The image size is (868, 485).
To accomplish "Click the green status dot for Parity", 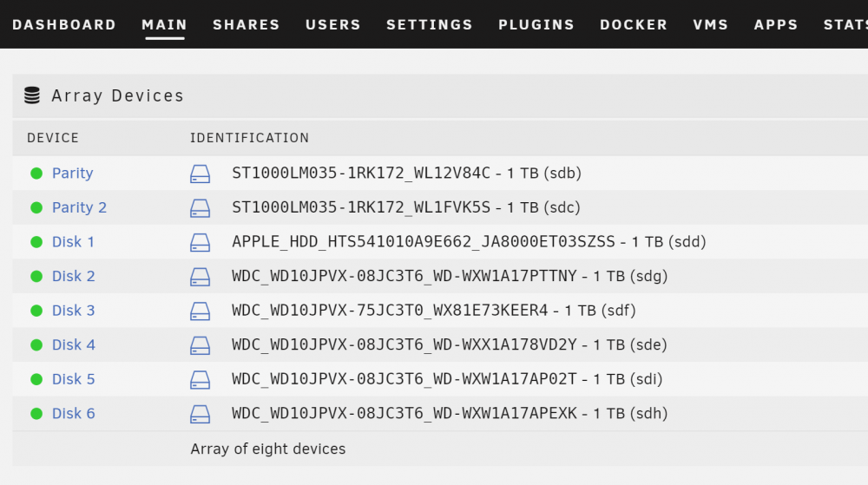I will coord(36,174).
